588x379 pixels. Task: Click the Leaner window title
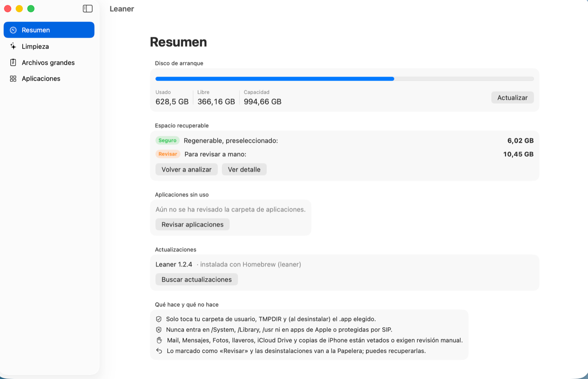pos(122,9)
